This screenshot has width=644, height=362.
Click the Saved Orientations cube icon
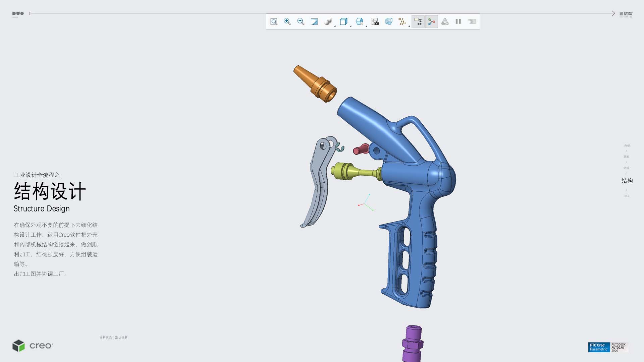[343, 21]
